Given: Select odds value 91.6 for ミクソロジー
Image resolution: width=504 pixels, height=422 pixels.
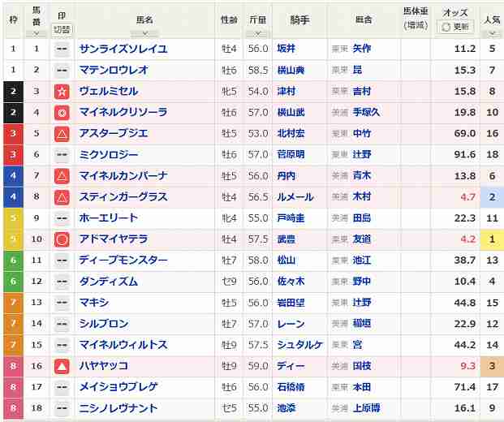Looking at the screenshot, I should tap(465, 154).
